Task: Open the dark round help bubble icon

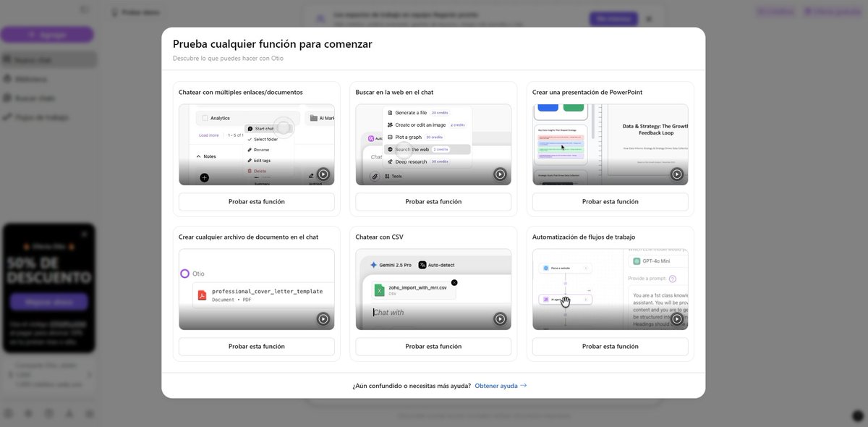Action: tap(858, 416)
